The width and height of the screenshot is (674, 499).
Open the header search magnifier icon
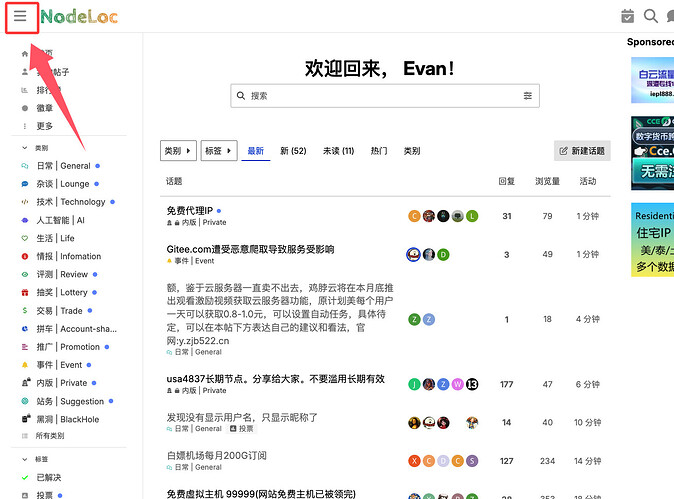click(650, 16)
